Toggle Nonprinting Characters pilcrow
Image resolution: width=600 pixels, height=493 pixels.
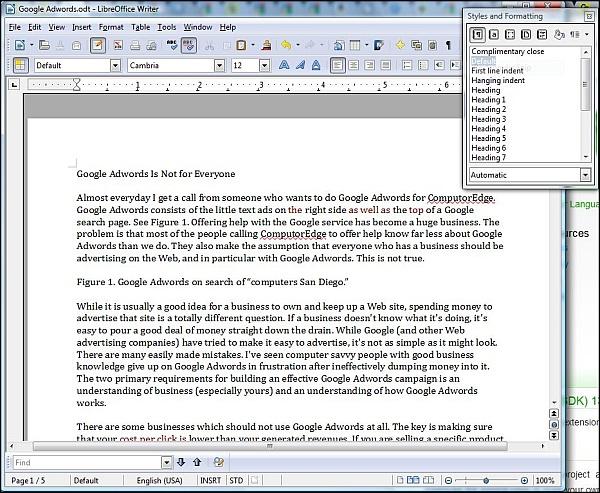point(448,46)
